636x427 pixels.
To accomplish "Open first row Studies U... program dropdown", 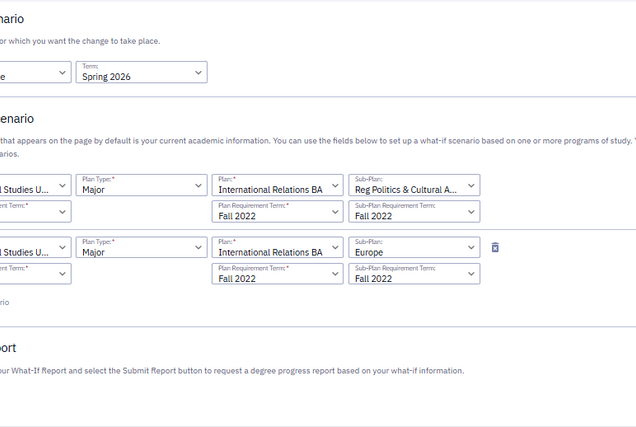I will point(35,185).
